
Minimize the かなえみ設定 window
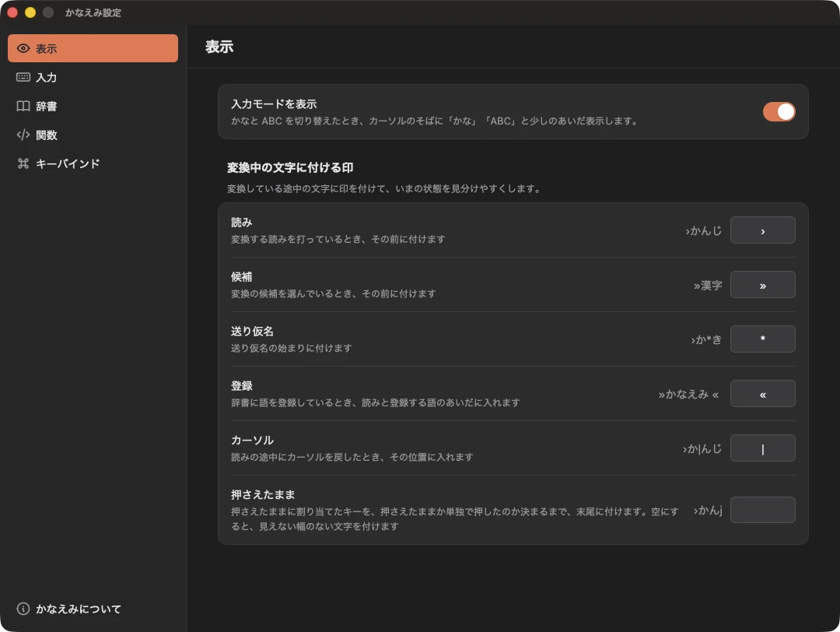(x=30, y=12)
